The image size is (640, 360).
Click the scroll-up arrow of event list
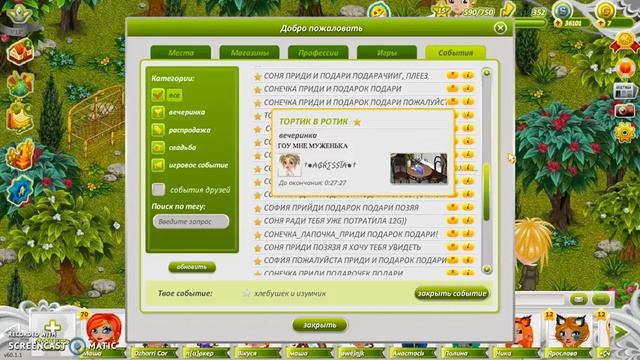point(487,73)
